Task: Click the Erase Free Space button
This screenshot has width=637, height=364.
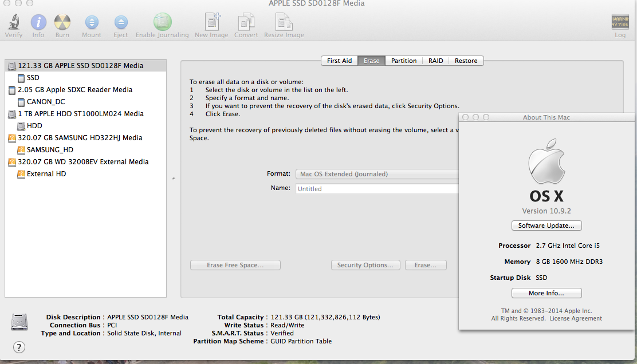Action: (235, 265)
